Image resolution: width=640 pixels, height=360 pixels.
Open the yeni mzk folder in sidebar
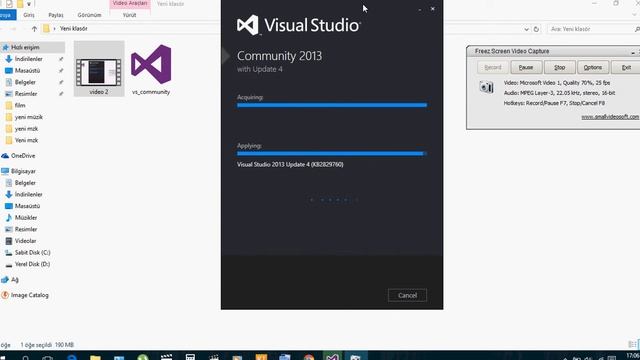tap(26, 129)
